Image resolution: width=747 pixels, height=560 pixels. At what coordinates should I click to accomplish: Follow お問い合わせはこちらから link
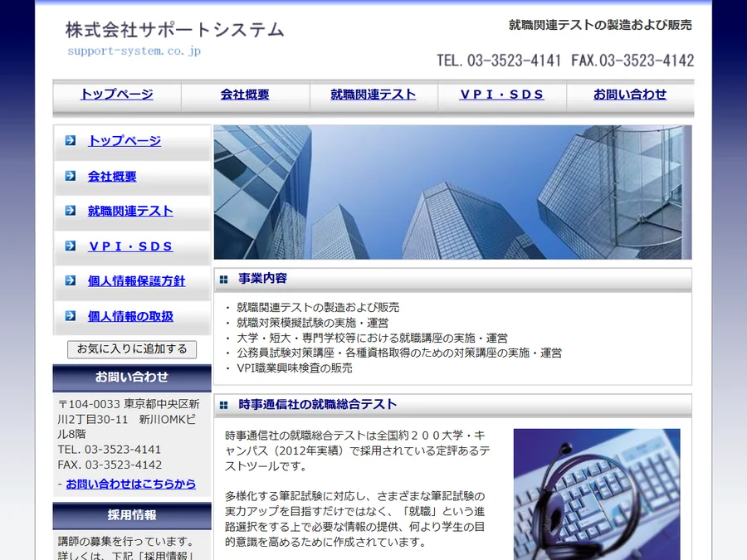(130, 484)
